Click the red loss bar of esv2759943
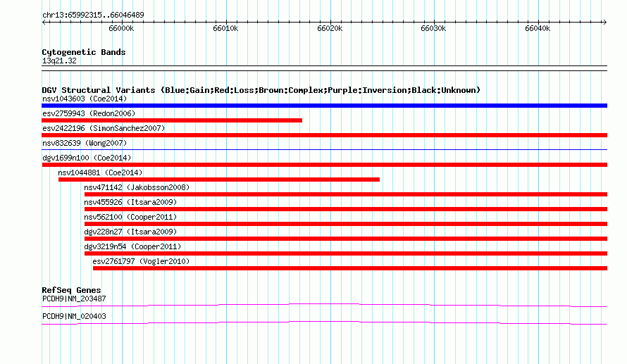627x364 pixels. pyautogui.click(x=172, y=120)
